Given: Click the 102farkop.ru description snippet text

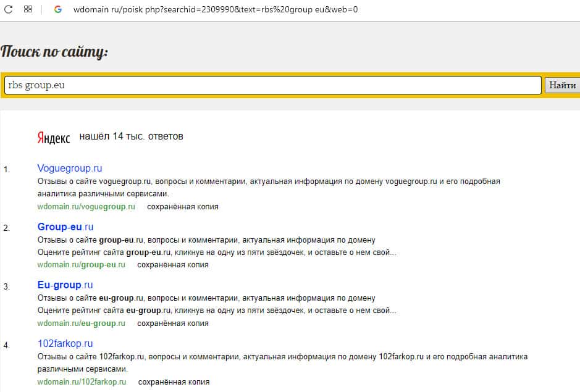Looking at the screenshot, I should 283,363.
